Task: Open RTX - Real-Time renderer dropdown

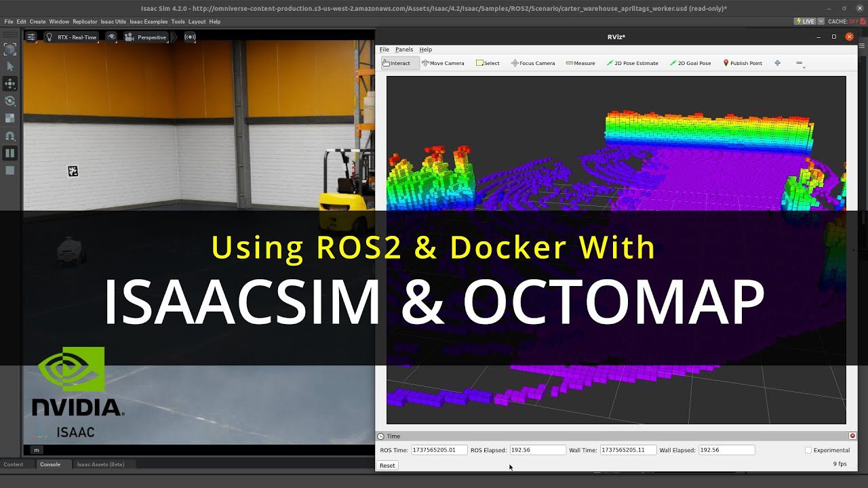Action: (71, 37)
